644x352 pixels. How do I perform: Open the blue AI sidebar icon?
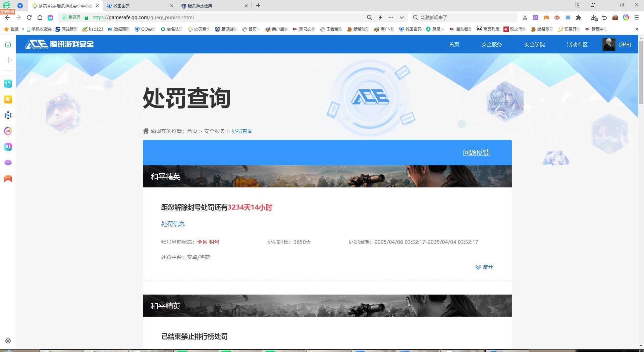[x=8, y=147]
